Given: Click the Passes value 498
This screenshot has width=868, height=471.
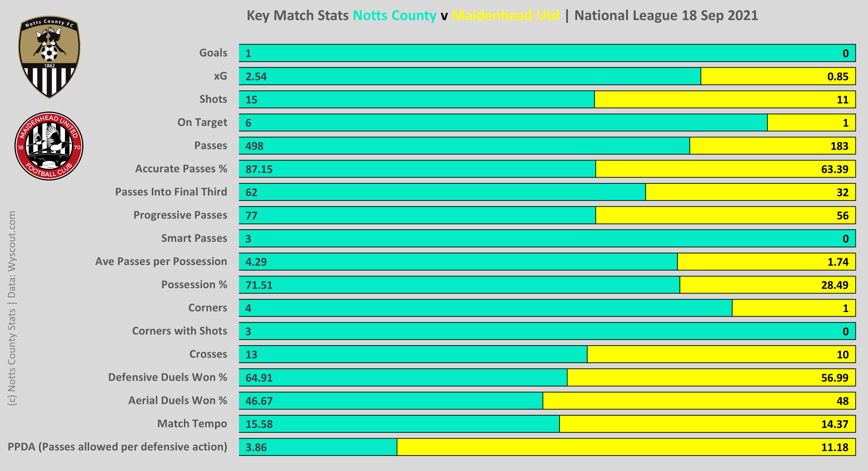Looking at the screenshot, I should [254, 146].
